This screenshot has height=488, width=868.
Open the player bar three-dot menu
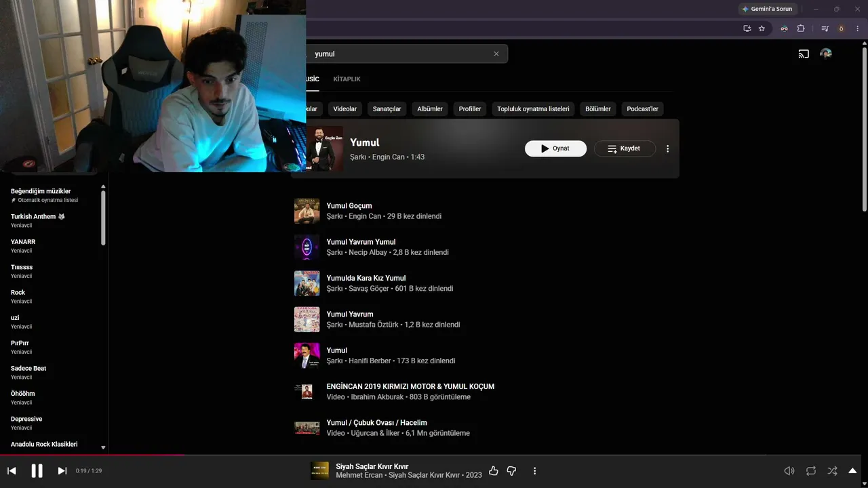coord(534,470)
